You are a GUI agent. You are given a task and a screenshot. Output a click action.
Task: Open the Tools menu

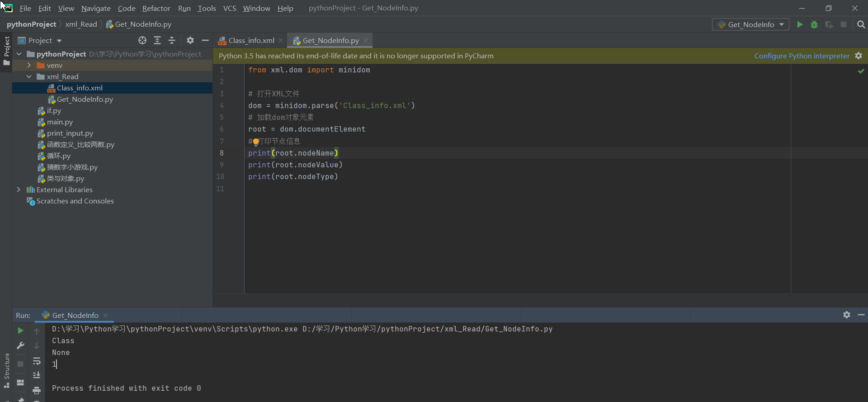point(207,8)
